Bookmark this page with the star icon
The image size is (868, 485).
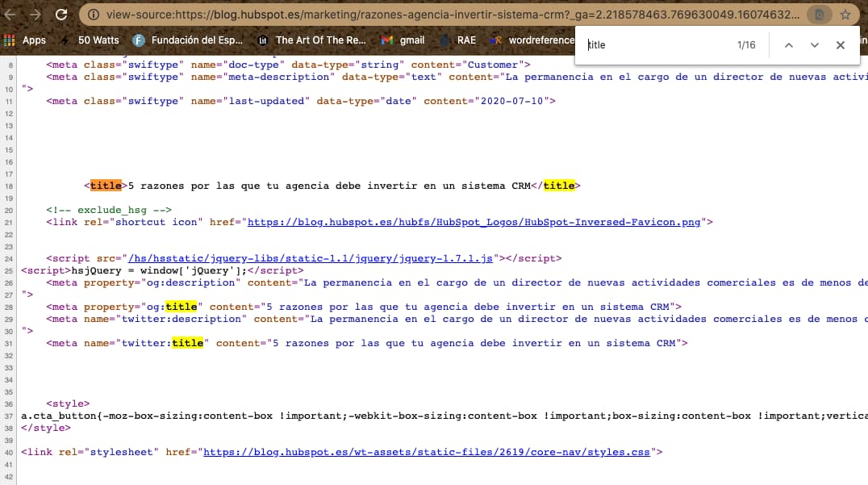coord(845,15)
